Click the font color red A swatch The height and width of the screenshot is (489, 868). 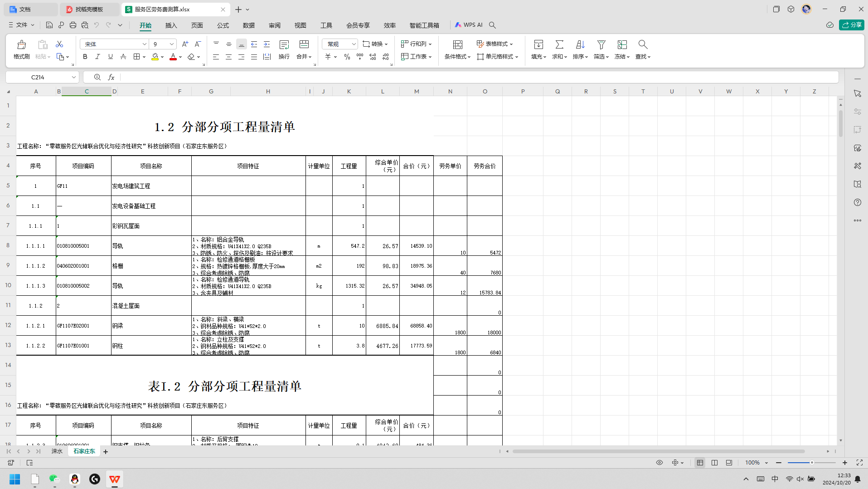click(x=173, y=57)
